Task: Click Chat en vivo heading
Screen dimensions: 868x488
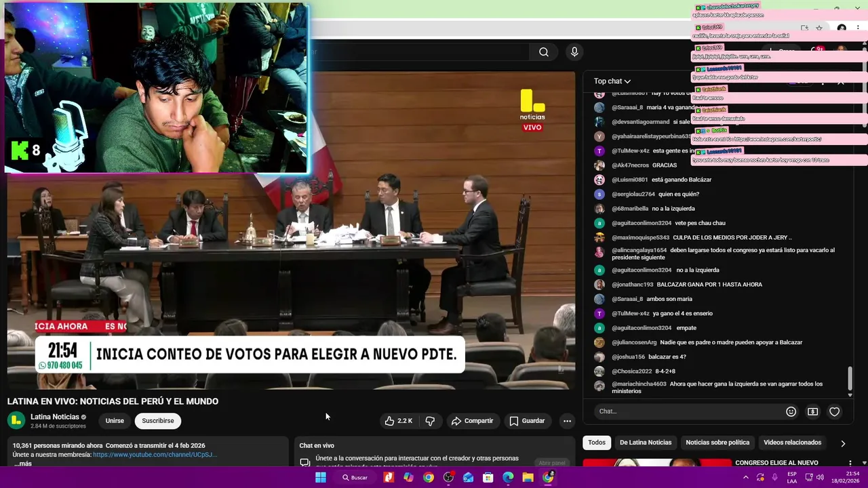Action: (x=317, y=446)
